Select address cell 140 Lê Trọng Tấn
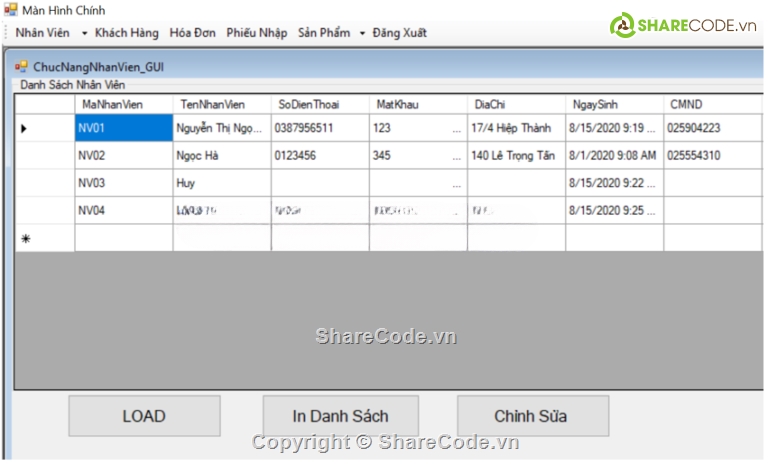The image size is (768, 465). click(x=516, y=156)
